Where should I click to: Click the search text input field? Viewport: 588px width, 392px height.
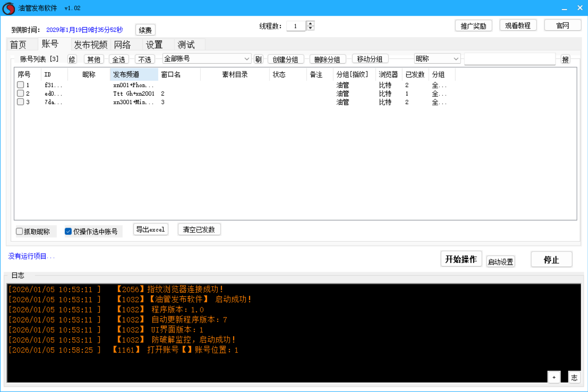point(509,59)
